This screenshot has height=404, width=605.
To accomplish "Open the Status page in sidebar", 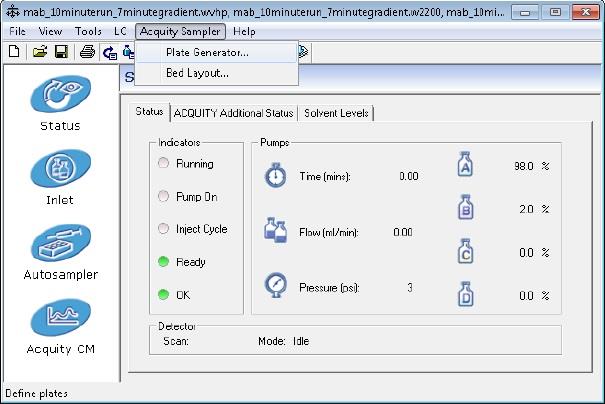I will [61, 103].
